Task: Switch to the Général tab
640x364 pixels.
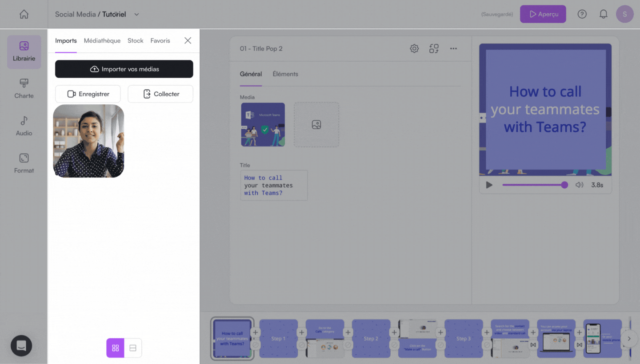Action: (x=251, y=74)
